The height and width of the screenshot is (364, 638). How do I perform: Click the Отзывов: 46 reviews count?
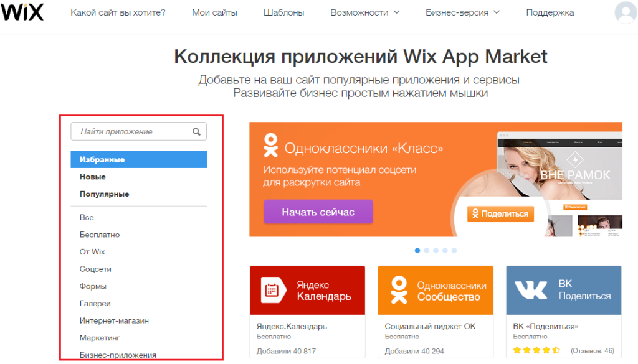pyautogui.click(x=593, y=350)
